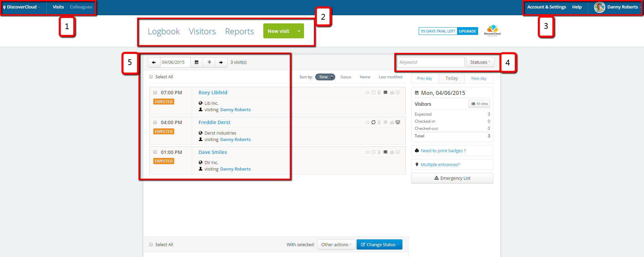
Task: Check the top Select All checkbox
Action: coord(151,77)
